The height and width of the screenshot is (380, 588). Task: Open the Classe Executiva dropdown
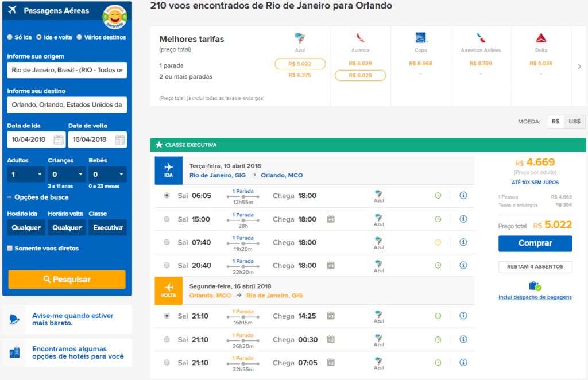click(x=107, y=227)
